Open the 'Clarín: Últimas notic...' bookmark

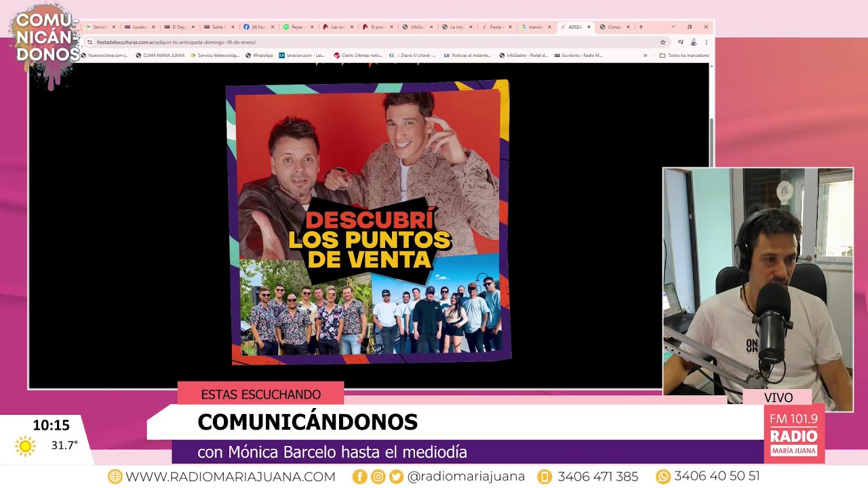click(x=357, y=56)
